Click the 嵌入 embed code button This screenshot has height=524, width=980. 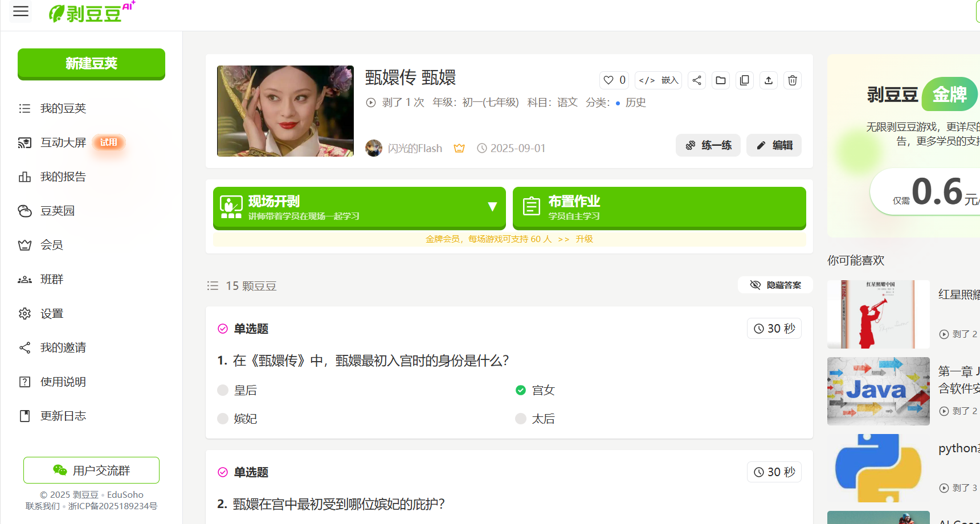(659, 80)
